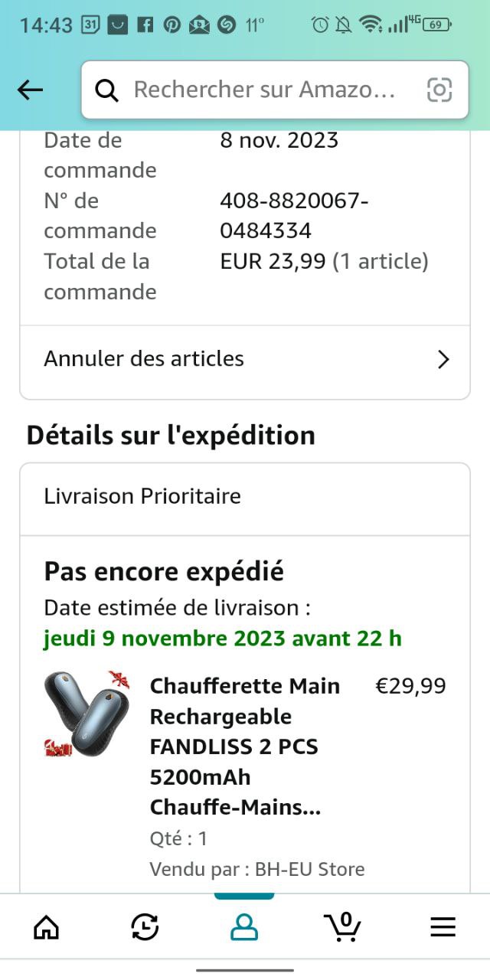Tap the back arrow

[x=31, y=90]
